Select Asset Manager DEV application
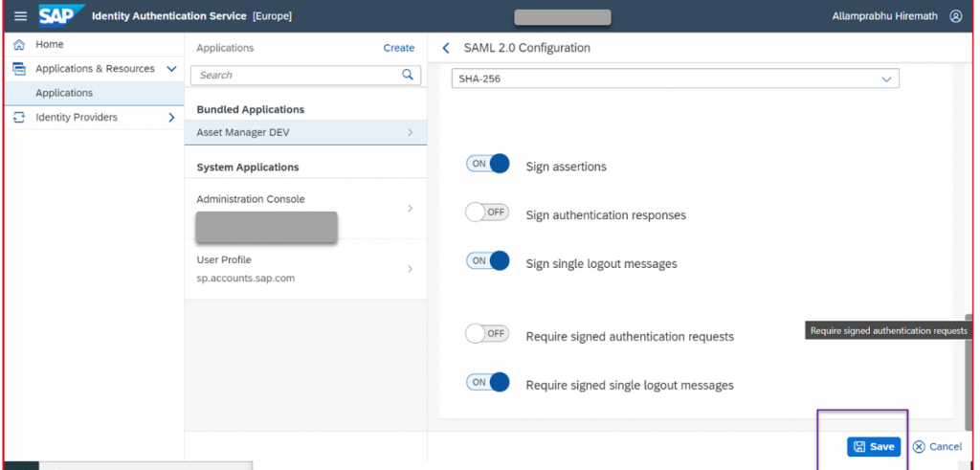 click(305, 132)
